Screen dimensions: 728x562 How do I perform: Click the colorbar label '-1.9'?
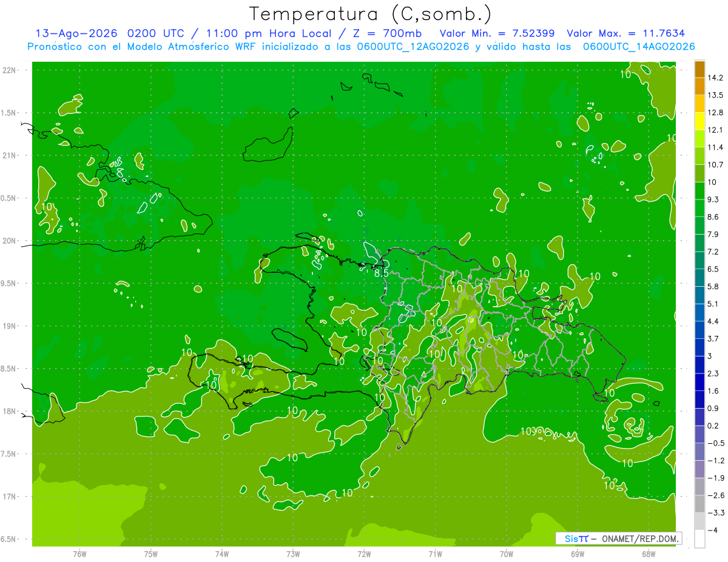(x=715, y=478)
